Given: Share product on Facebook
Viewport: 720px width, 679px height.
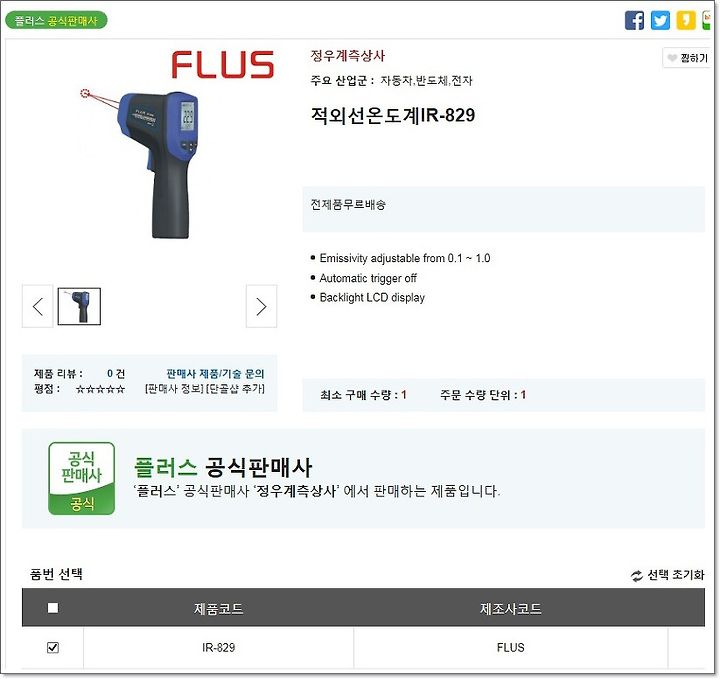Looking at the screenshot, I should (x=634, y=21).
